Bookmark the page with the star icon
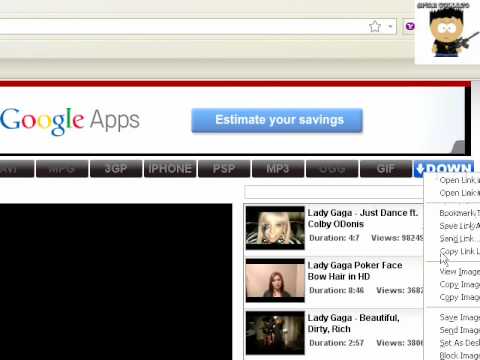 coord(375,26)
